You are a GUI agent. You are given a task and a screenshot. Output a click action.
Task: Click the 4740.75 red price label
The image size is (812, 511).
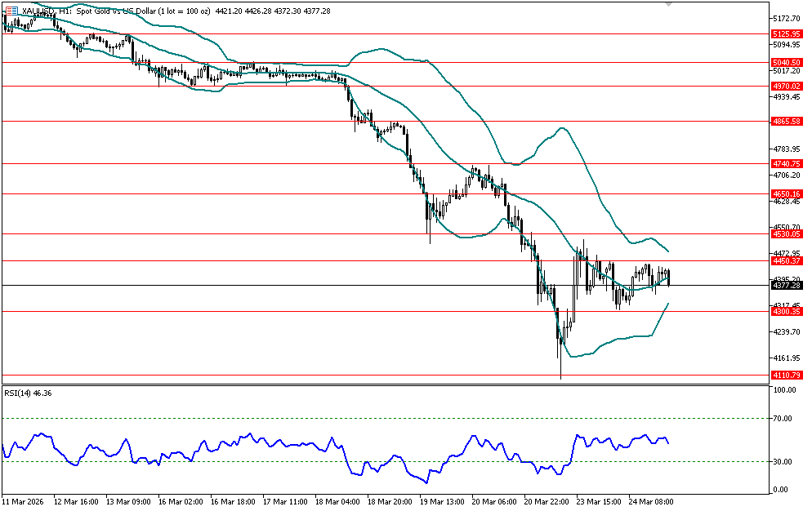785,164
